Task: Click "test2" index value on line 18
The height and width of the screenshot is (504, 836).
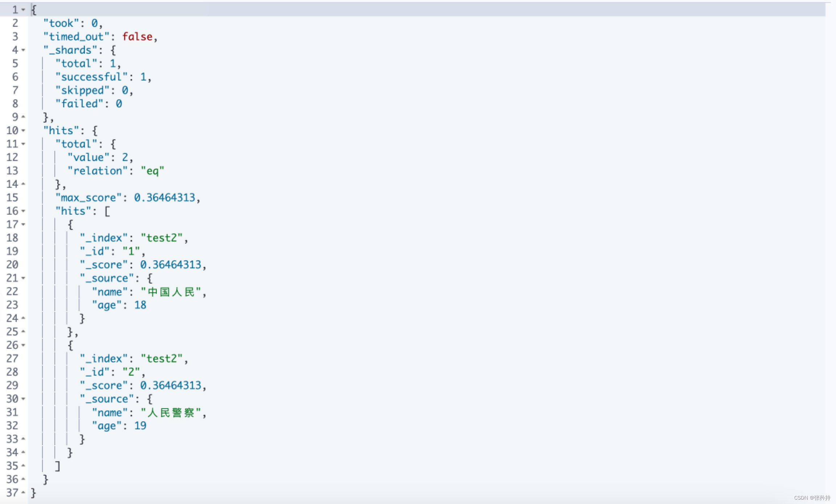Action: [x=161, y=238]
